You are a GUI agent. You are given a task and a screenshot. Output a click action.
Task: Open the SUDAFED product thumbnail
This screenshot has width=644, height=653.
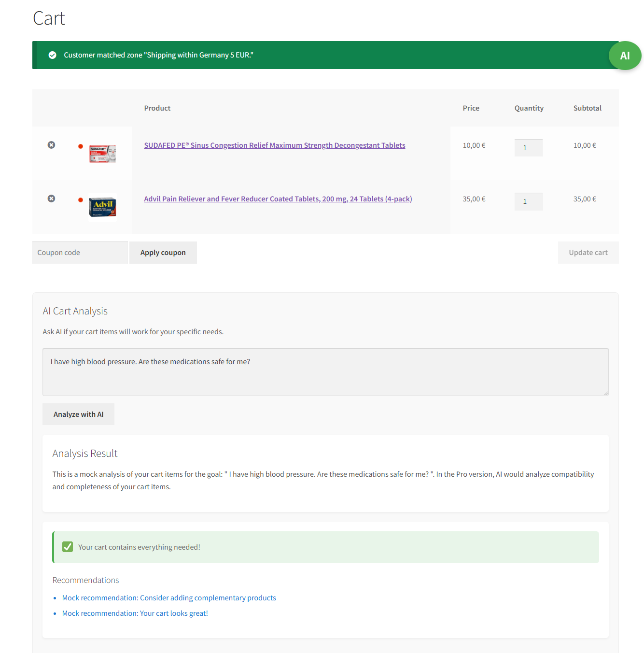tap(102, 154)
